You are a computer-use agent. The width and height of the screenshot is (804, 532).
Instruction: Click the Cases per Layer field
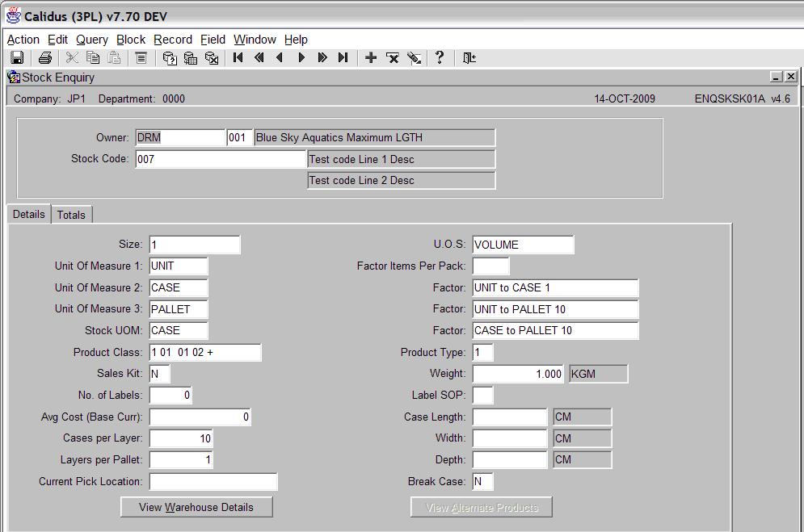(181, 438)
